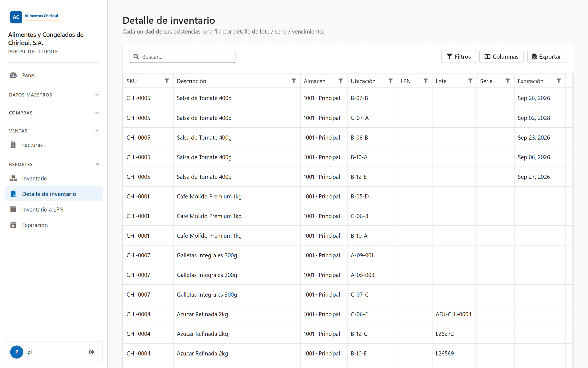Click the Exportar button

546,56
